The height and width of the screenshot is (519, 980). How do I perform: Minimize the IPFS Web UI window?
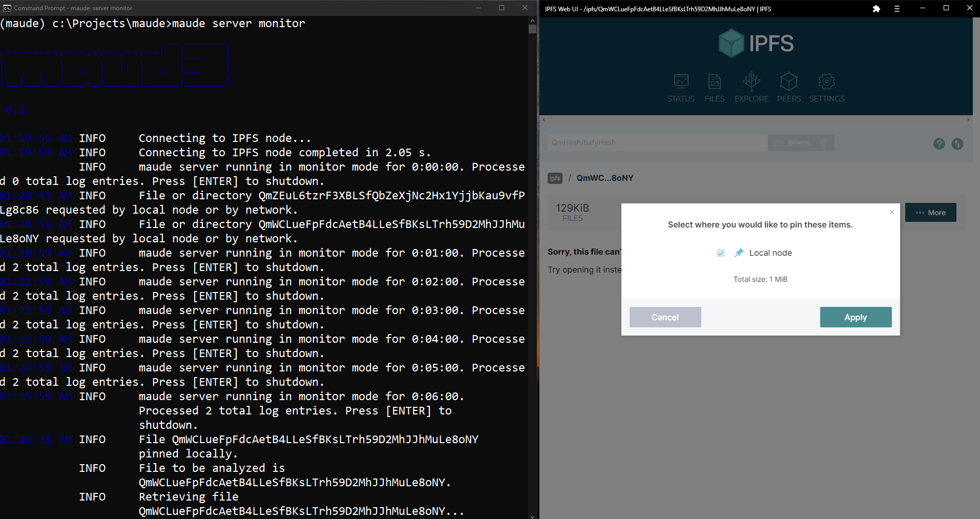click(x=922, y=8)
